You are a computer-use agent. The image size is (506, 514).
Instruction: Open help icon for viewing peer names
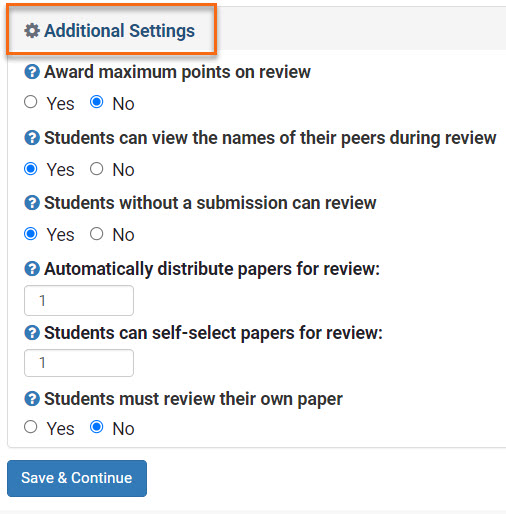[x=32, y=138]
